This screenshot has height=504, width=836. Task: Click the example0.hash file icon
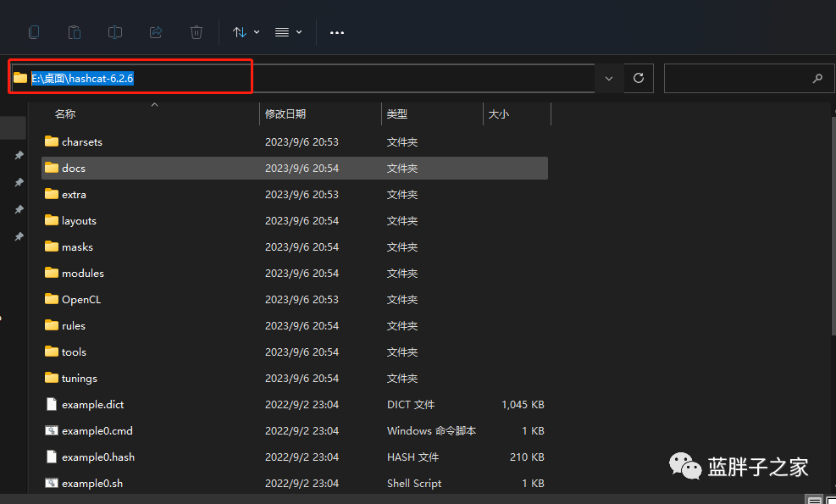pyautogui.click(x=51, y=457)
